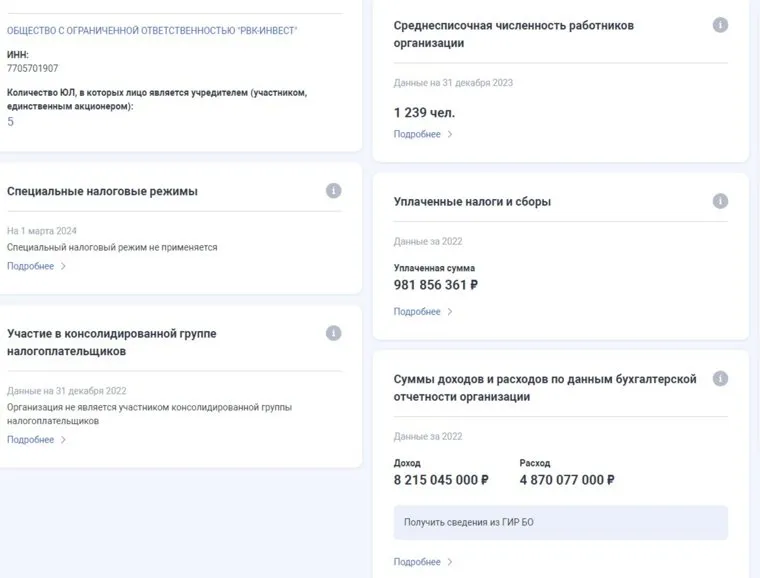Click the Специальные налоговые режимы heading
This screenshot has height=578, width=760.
102,192
